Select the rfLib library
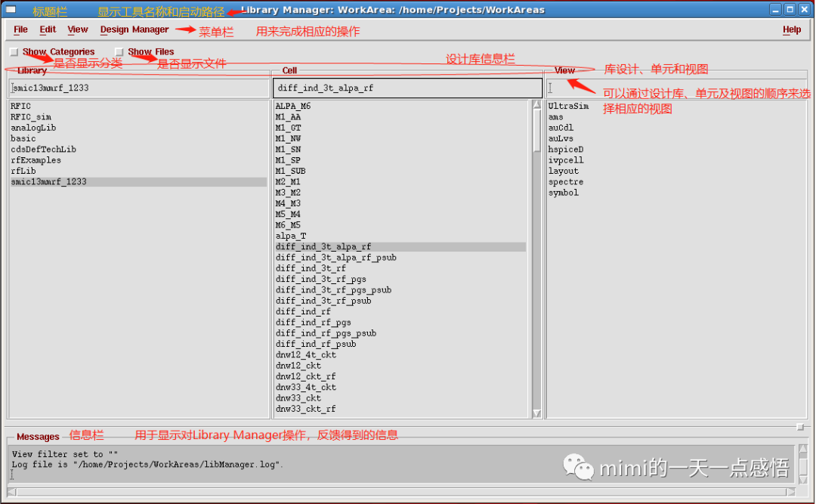 pos(23,172)
